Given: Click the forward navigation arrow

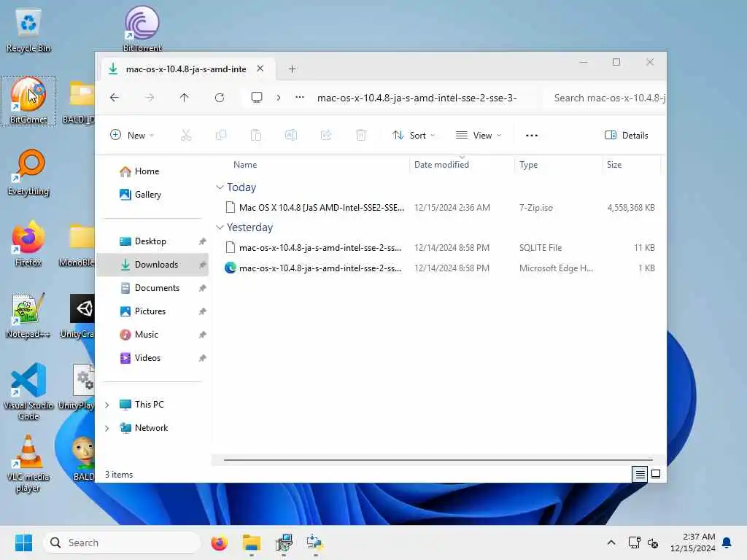Looking at the screenshot, I should pyautogui.click(x=150, y=98).
